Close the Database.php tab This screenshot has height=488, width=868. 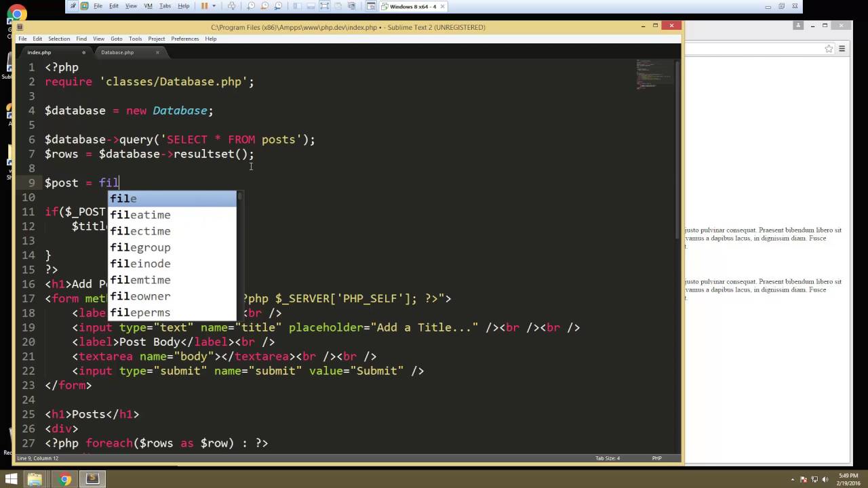[157, 52]
